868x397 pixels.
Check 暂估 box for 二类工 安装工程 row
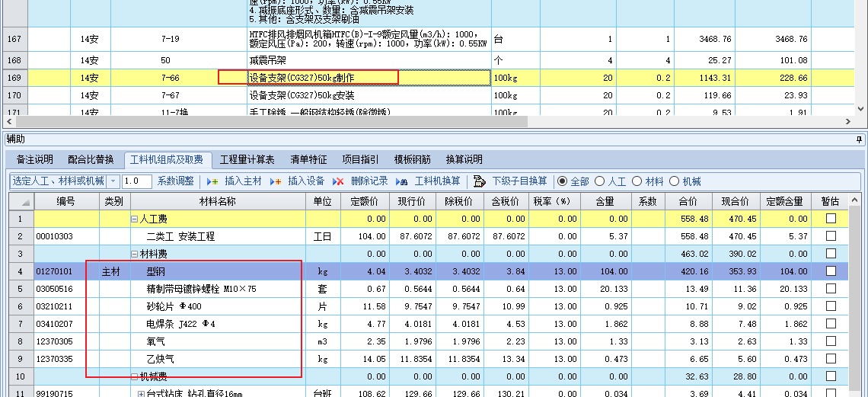[831, 236]
